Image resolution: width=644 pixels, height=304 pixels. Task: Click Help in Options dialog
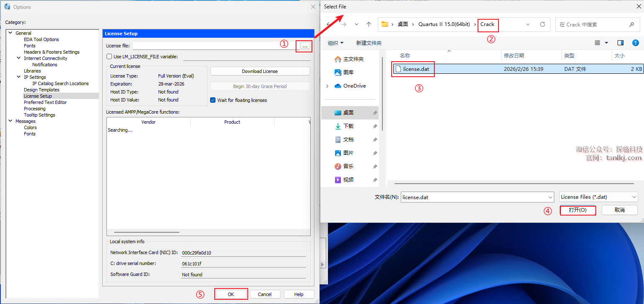(299, 294)
